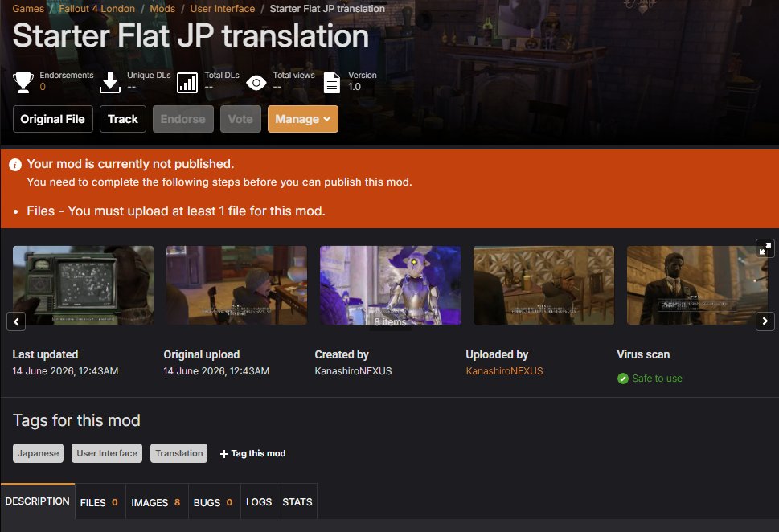Go to Games breadcrumb link

(x=28, y=9)
